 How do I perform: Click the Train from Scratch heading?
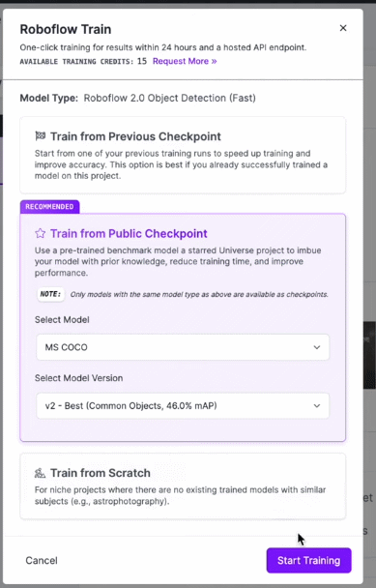click(x=101, y=473)
